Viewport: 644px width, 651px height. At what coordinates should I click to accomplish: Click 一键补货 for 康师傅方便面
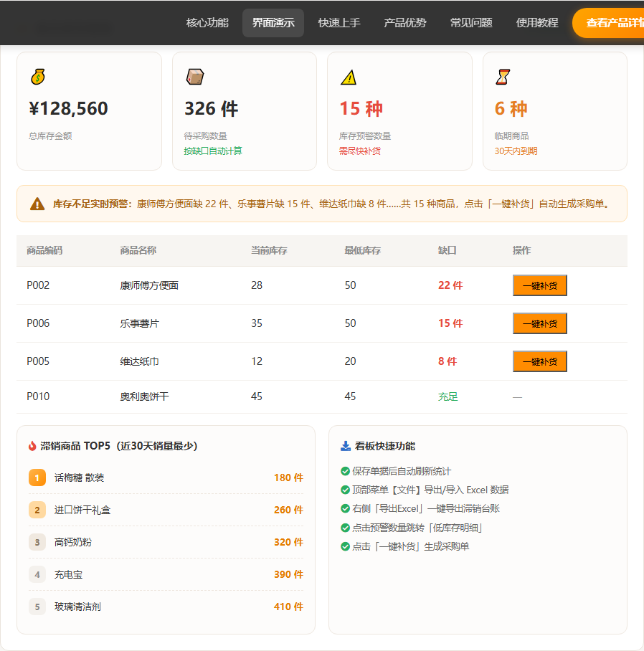pos(540,285)
